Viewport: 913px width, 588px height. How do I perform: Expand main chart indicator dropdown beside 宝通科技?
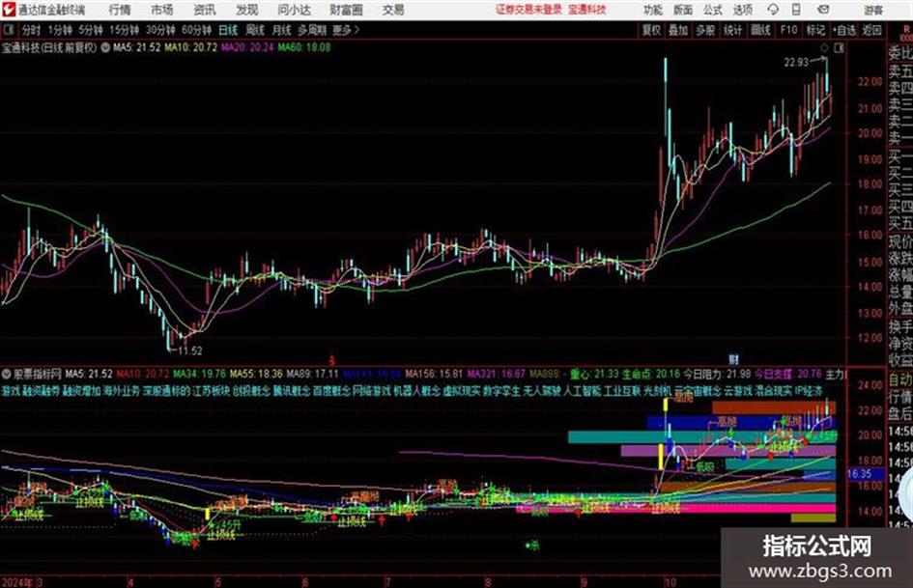point(105,47)
